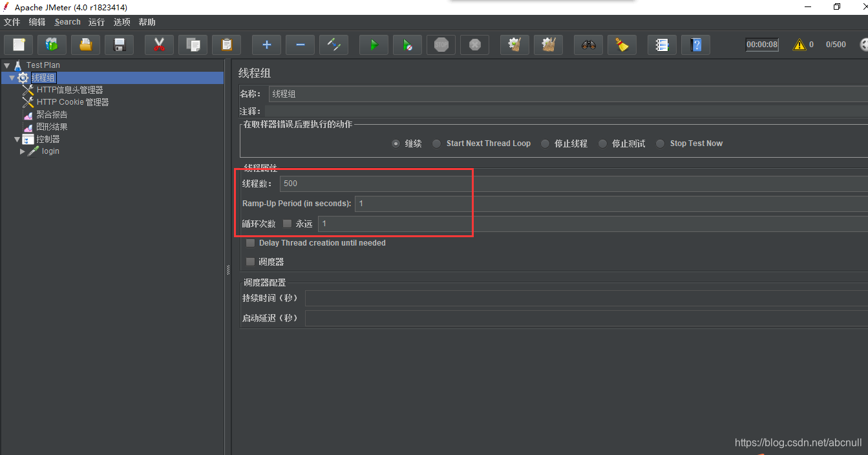Click Start no pauses icon
868x455 pixels.
click(407, 45)
